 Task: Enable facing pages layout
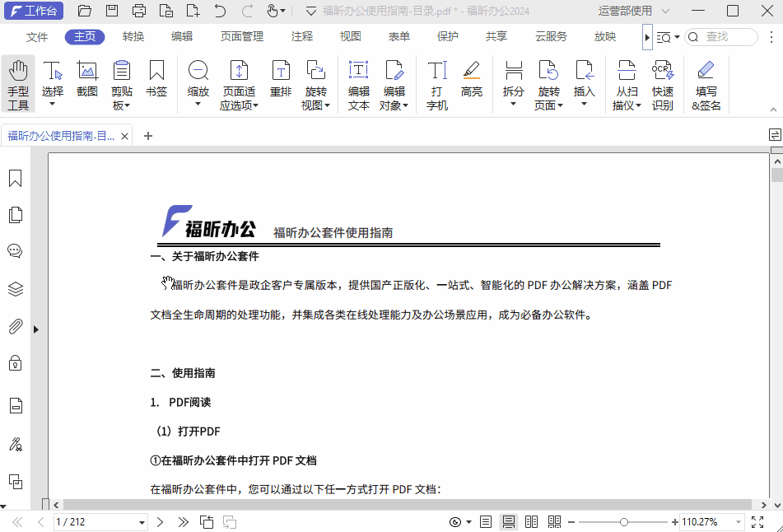(x=530, y=521)
